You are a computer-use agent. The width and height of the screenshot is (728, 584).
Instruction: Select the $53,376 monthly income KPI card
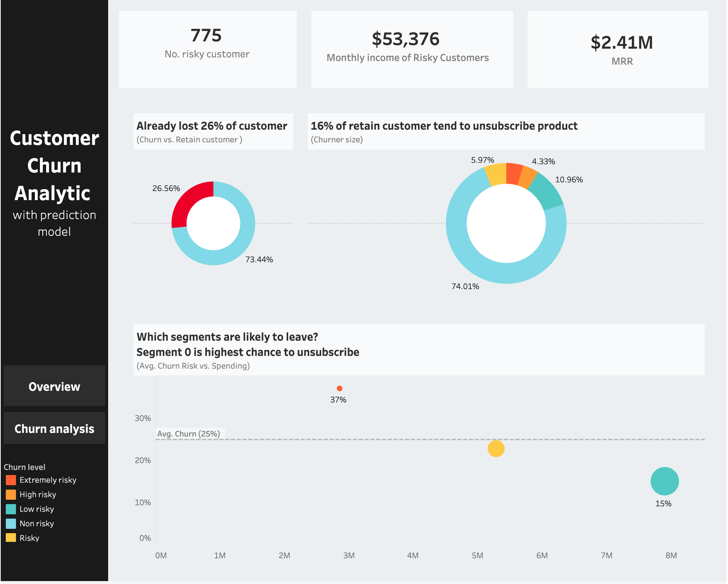coord(412,49)
